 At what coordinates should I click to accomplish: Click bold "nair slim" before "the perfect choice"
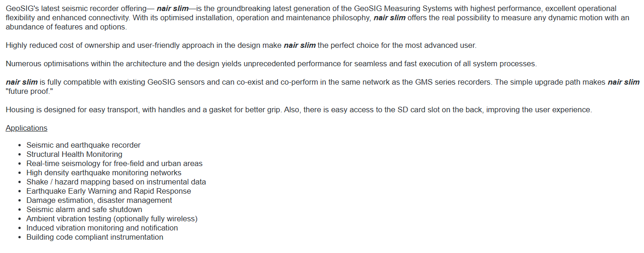pos(300,45)
